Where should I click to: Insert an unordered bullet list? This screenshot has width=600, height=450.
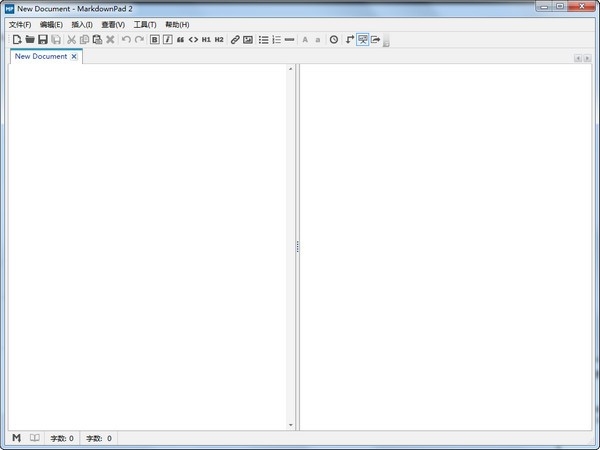[x=264, y=39]
